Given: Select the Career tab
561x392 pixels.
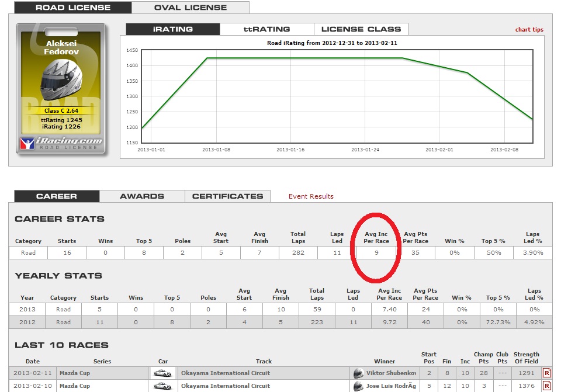Looking at the screenshot, I should point(57,196).
